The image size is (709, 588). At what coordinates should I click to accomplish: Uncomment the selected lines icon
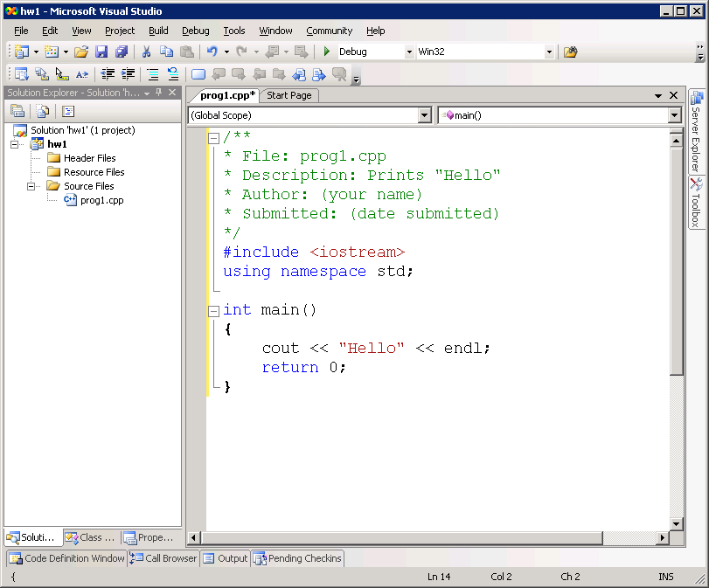tap(173, 74)
